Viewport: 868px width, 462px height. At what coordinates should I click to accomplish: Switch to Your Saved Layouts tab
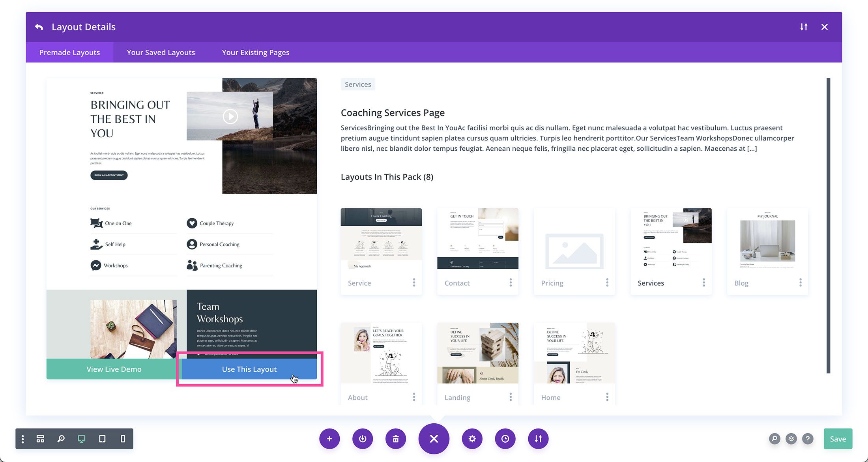(161, 52)
